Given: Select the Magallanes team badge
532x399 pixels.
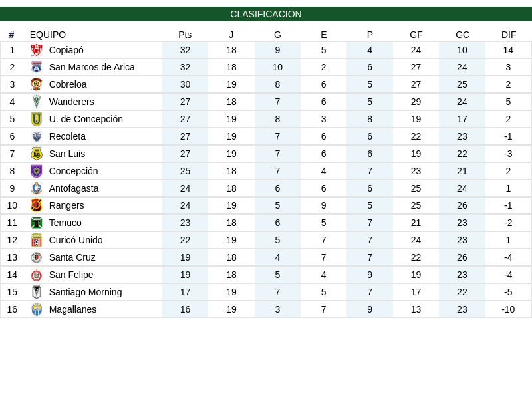Looking at the screenshot, I should coord(37,309).
